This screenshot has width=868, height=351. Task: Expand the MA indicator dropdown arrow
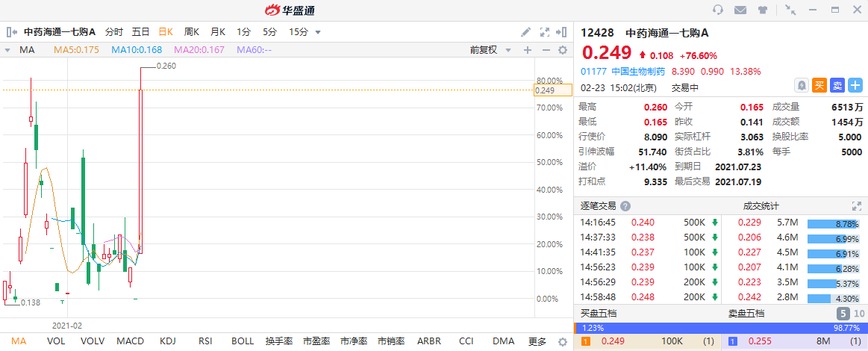[x=7, y=50]
